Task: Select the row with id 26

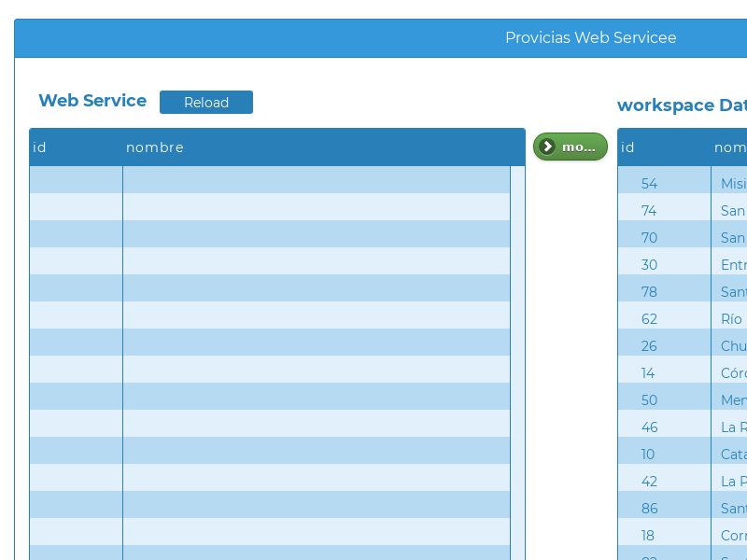Action: [x=682, y=346]
